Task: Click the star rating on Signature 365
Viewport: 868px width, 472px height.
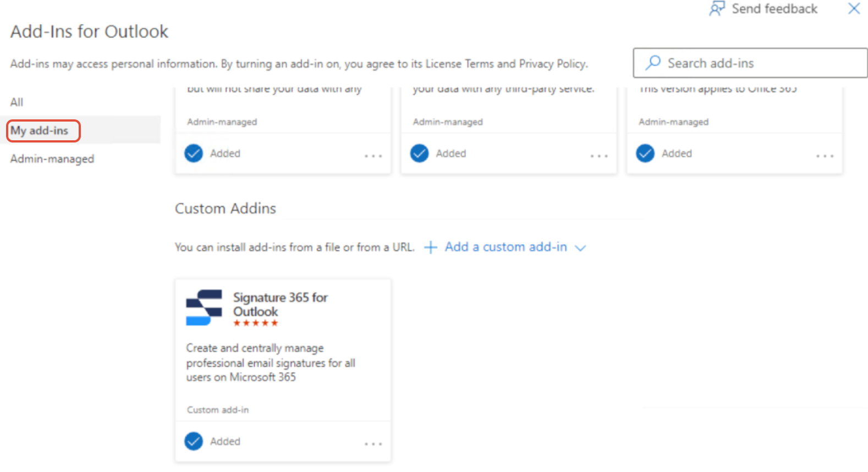Action: tap(256, 323)
